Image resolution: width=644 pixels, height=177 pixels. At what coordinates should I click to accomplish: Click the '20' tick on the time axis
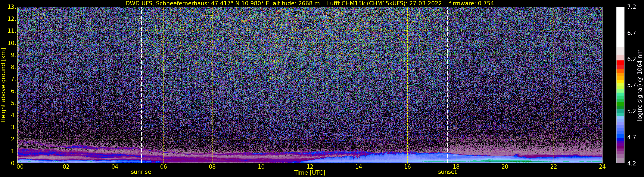(x=505, y=167)
